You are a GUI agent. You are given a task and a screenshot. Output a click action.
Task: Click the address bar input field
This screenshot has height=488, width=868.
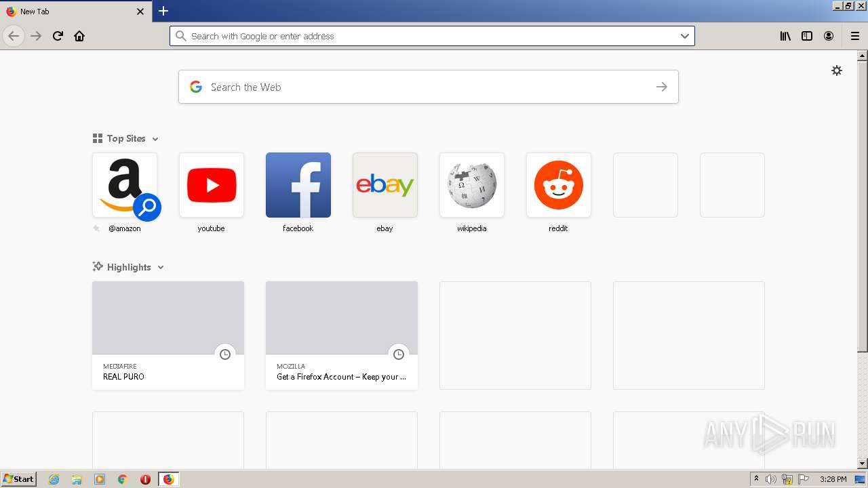[x=432, y=36]
